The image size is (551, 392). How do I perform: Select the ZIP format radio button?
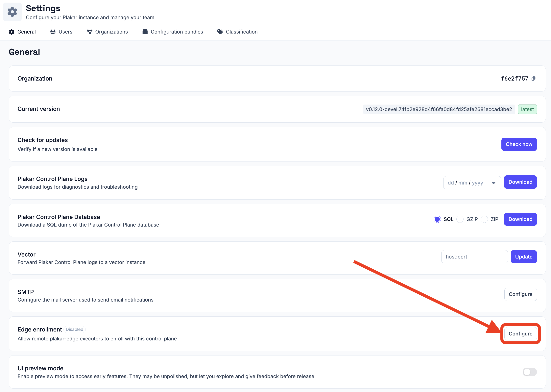tap(484, 219)
